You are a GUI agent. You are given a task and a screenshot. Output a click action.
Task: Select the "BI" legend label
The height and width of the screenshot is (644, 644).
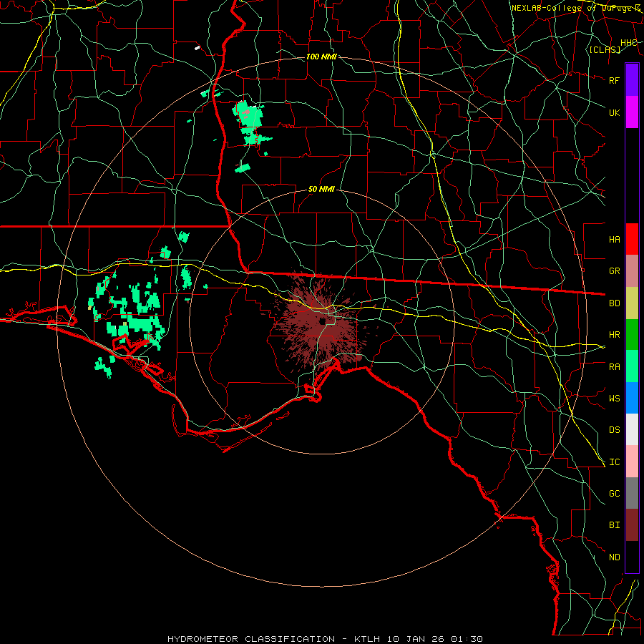pyautogui.click(x=614, y=525)
